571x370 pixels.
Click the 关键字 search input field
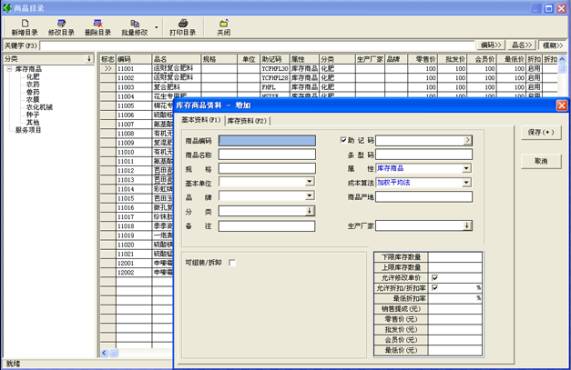[257, 46]
